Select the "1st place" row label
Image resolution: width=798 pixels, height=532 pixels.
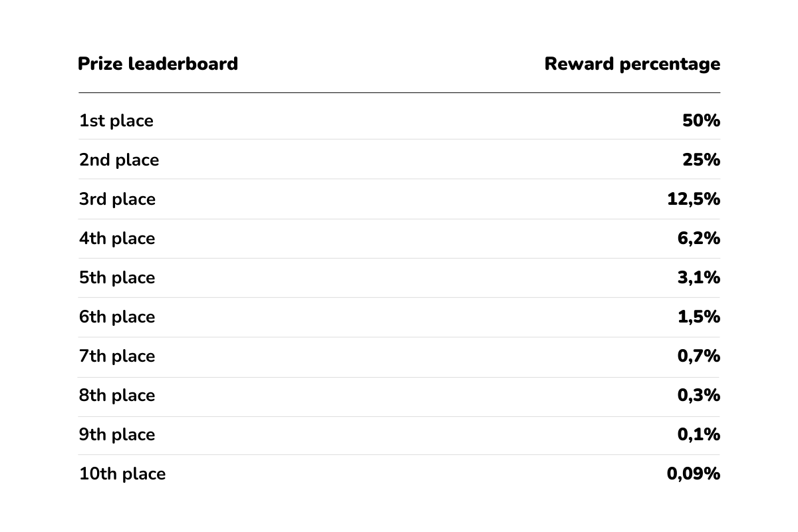click(x=116, y=121)
